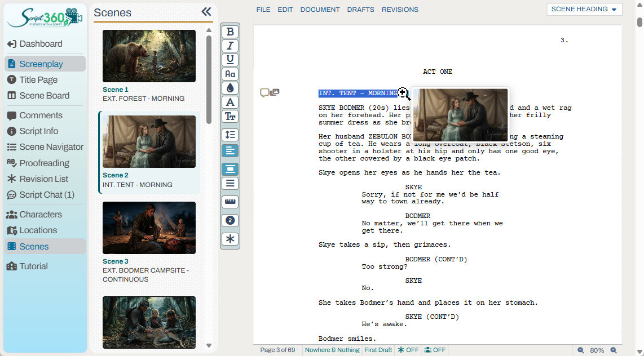Click First Draft in the status bar
Viewport: 644px width, 356px height.
pyautogui.click(x=378, y=350)
